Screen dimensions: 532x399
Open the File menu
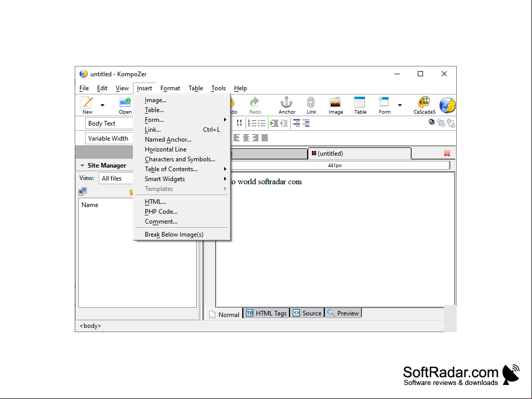[x=84, y=88]
